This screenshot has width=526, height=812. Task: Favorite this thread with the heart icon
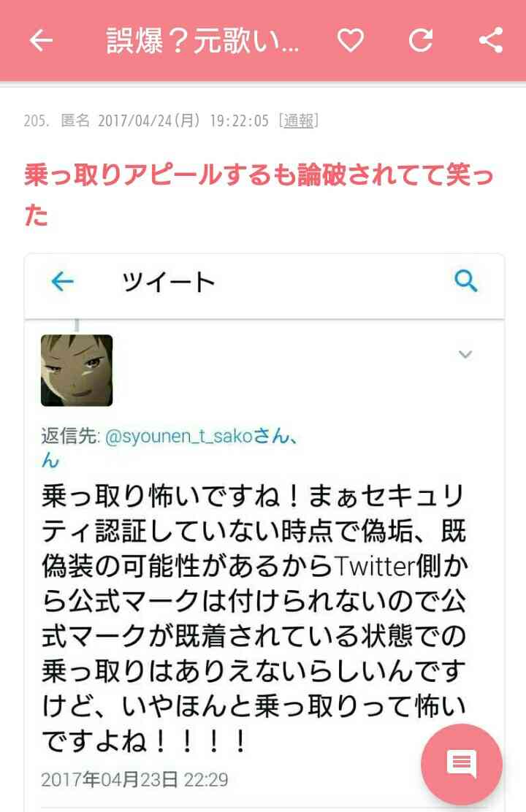click(351, 40)
